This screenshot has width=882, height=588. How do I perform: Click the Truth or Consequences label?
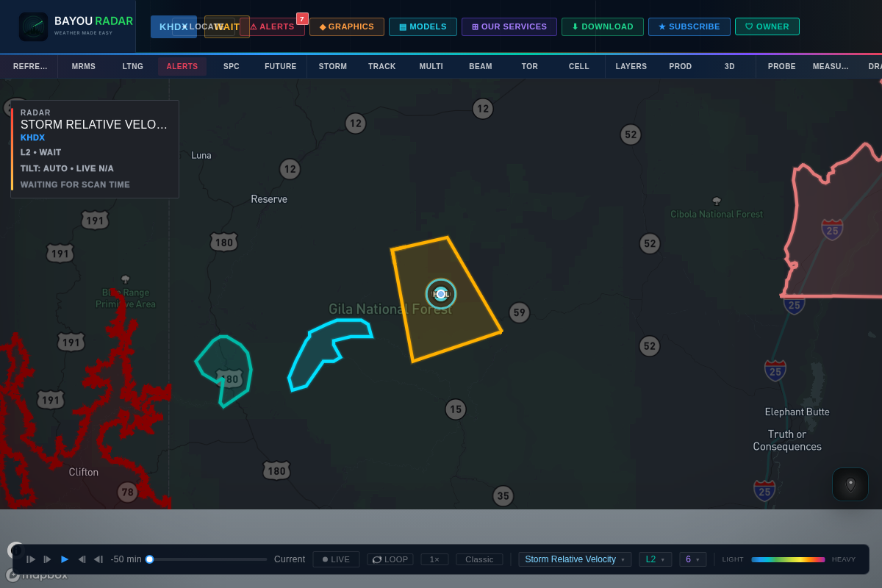coord(787,440)
